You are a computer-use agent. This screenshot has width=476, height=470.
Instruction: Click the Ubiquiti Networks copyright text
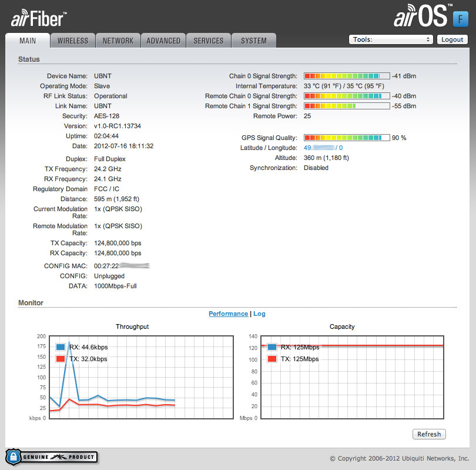click(x=400, y=458)
